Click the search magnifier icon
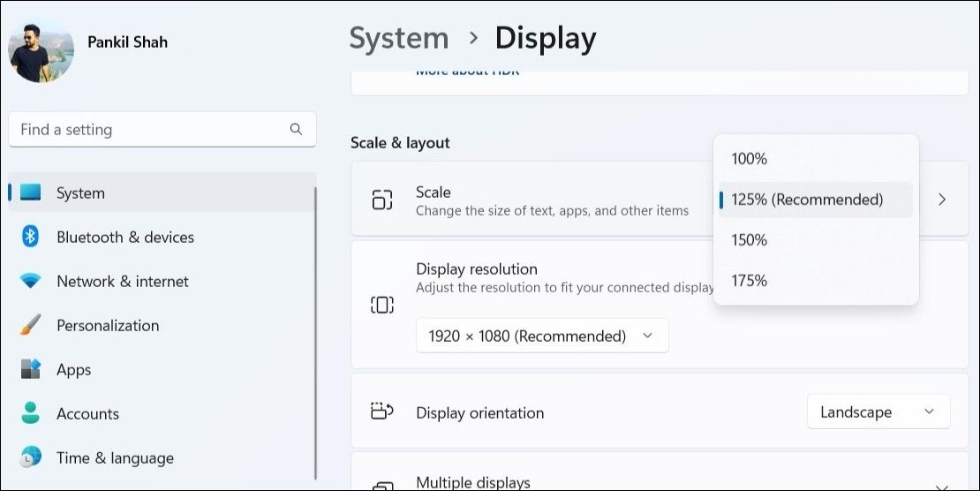Image resolution: width=980 pixels, height=491 pixels. click(x=296, y=129)
